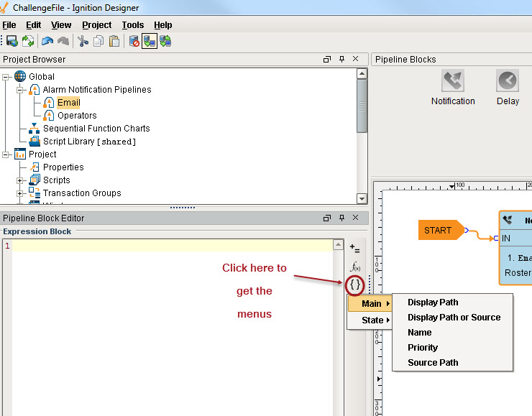The width and height of the screenshot is (532, 416).
Task: Click the Paste clipboard icon
Action: (114, 41)
